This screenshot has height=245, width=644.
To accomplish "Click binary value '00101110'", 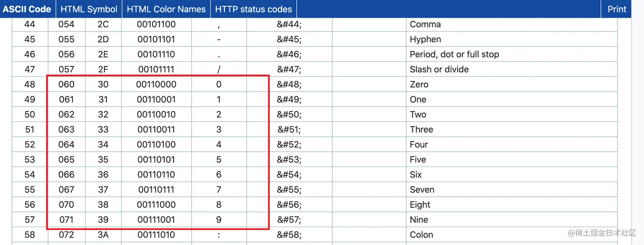I will pos(156,54).
